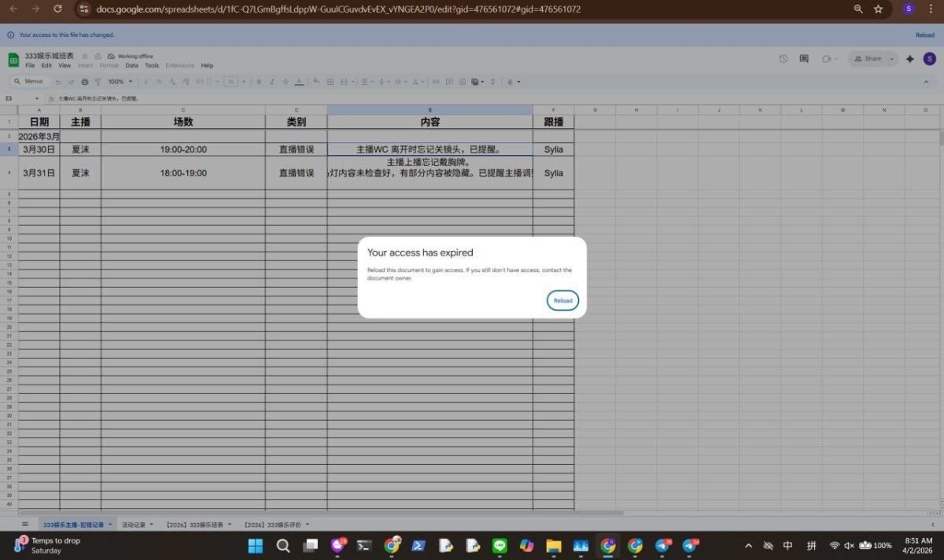This screenshot has height=560, width=944.
Task: Open the comments panel icon
Action: pos(804,59)
